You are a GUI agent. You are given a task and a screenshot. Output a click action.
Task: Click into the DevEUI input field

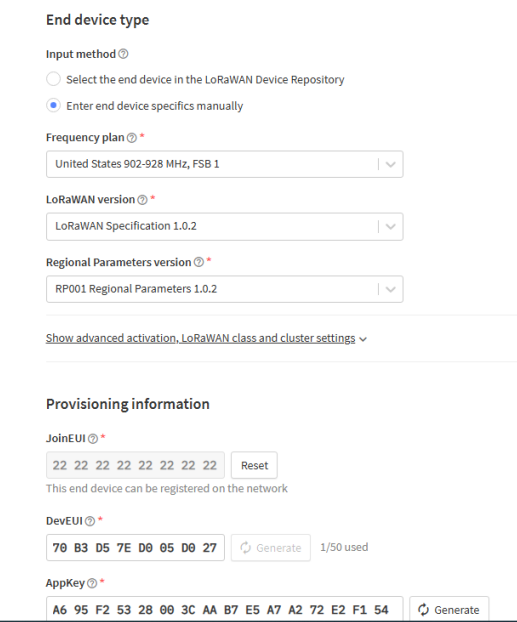pos(135,548)
